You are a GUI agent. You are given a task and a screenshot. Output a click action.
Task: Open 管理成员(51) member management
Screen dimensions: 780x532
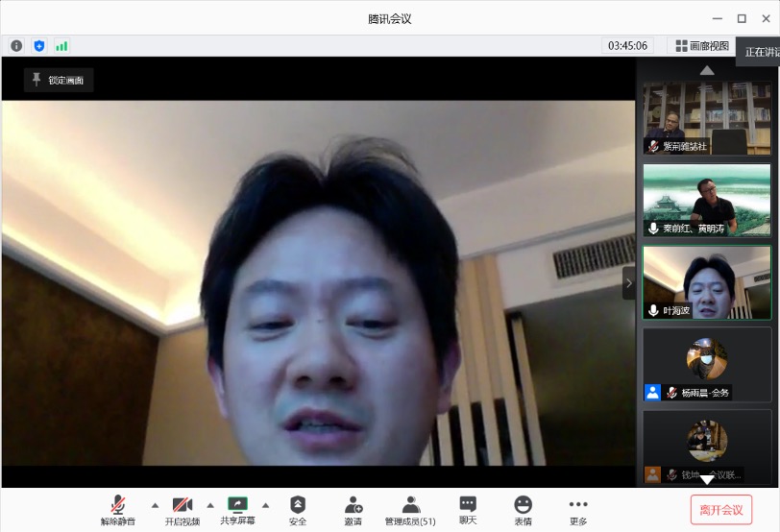(x=410, y=505)
